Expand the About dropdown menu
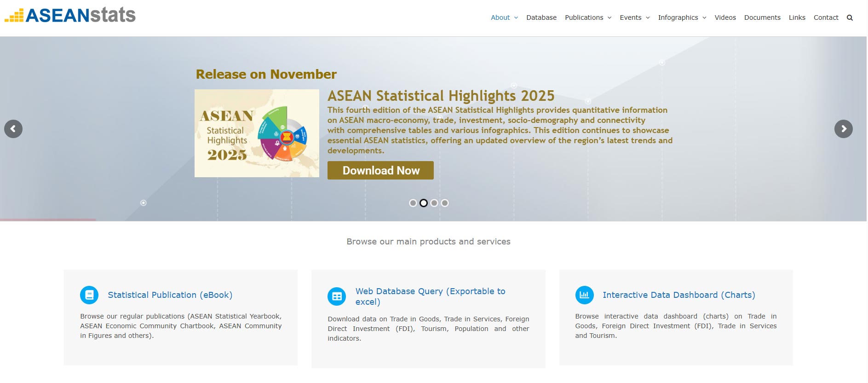The width and height of the screenshot is (868, 383). click(x=504, y=17)
